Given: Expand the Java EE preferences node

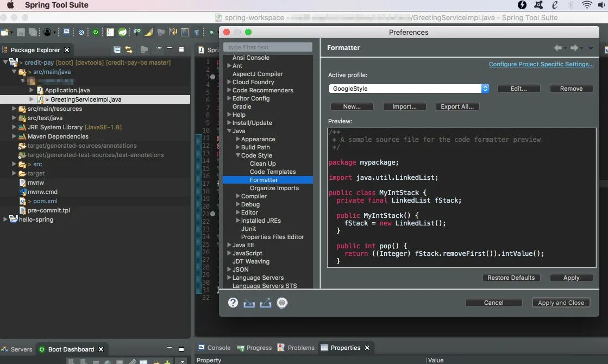Looking at the screenshot, I should click(229, 245).
